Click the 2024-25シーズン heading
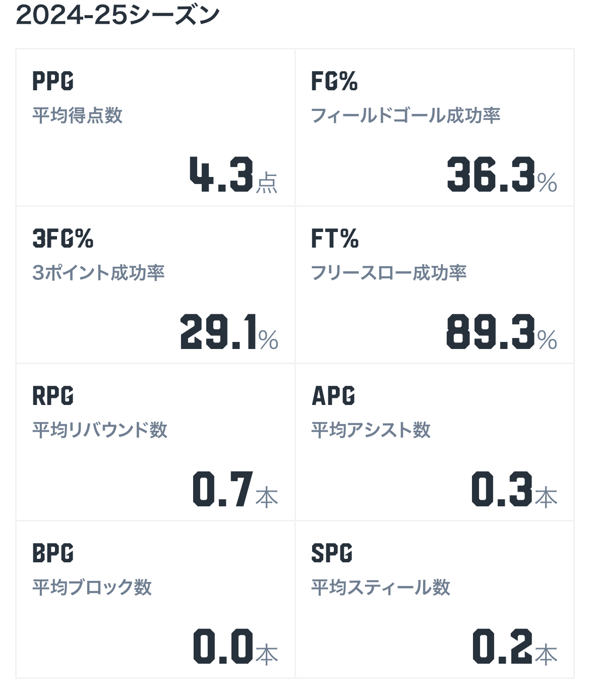This screenshot has width=590, height=700. tap(117, 15)
